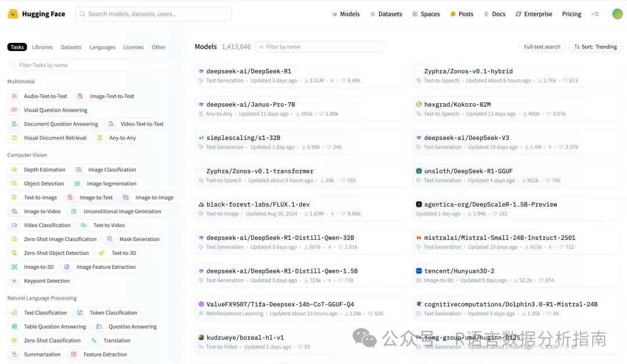Filter by Table Question Answering task

pos(48,326)
